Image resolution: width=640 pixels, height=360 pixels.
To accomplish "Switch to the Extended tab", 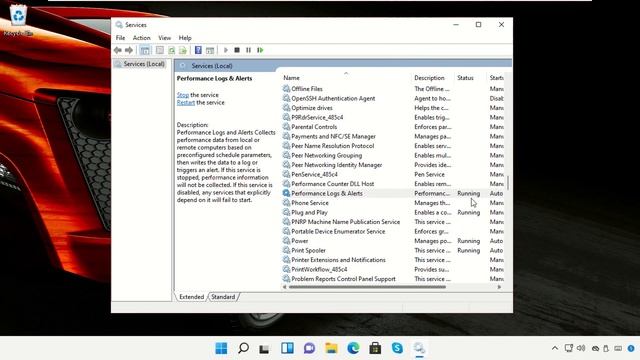I will pos(191,297).
